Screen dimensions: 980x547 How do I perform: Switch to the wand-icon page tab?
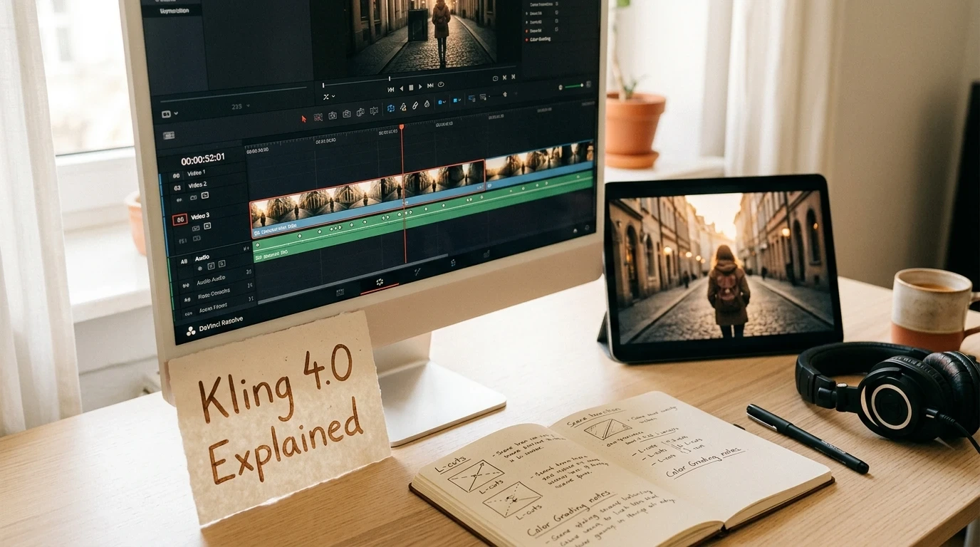(417, 271)
